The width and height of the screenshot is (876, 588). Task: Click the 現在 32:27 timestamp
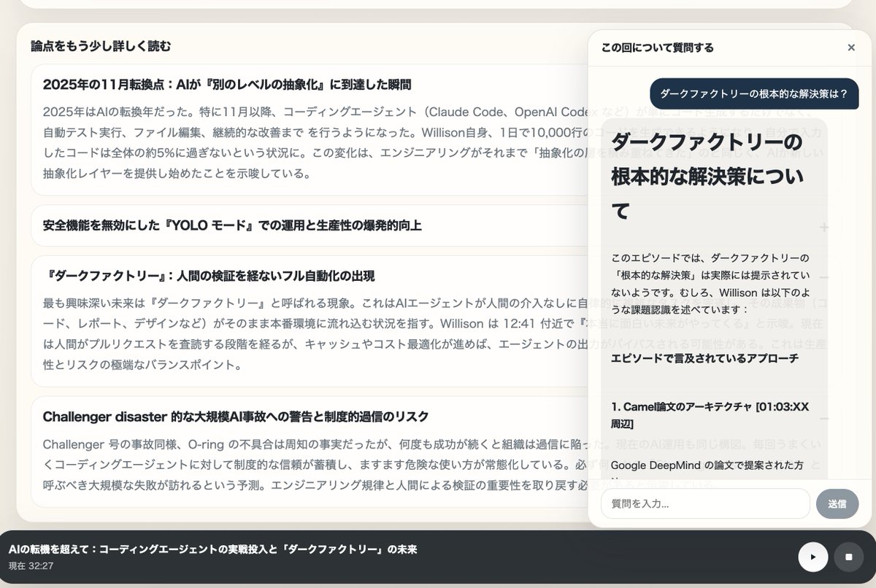point(31,565)
